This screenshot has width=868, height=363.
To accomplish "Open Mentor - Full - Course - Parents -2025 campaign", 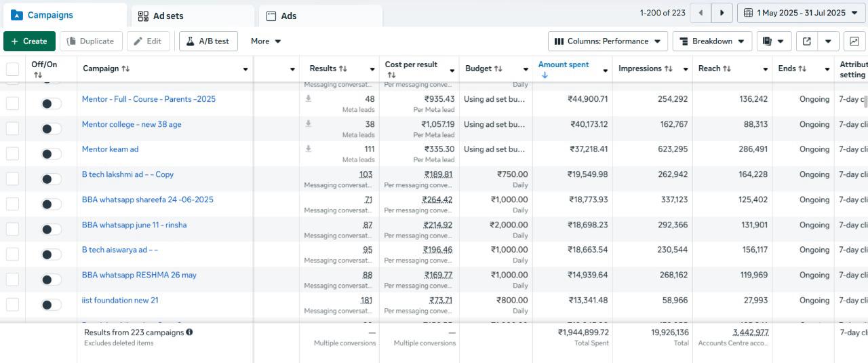I will point(149,99).
